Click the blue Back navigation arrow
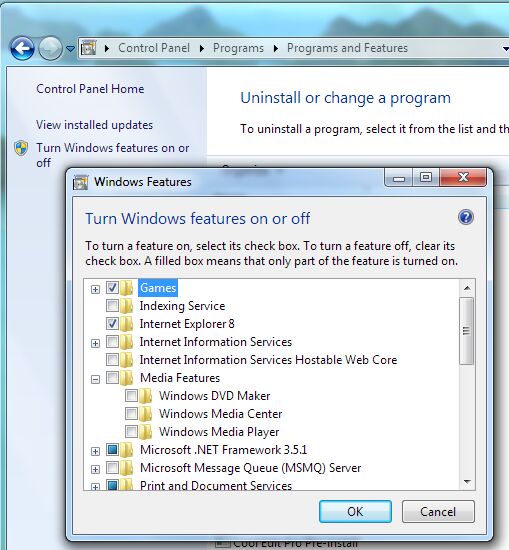Image resolution: width=509 pixels, height=550 pixels. tap(22, 48)
